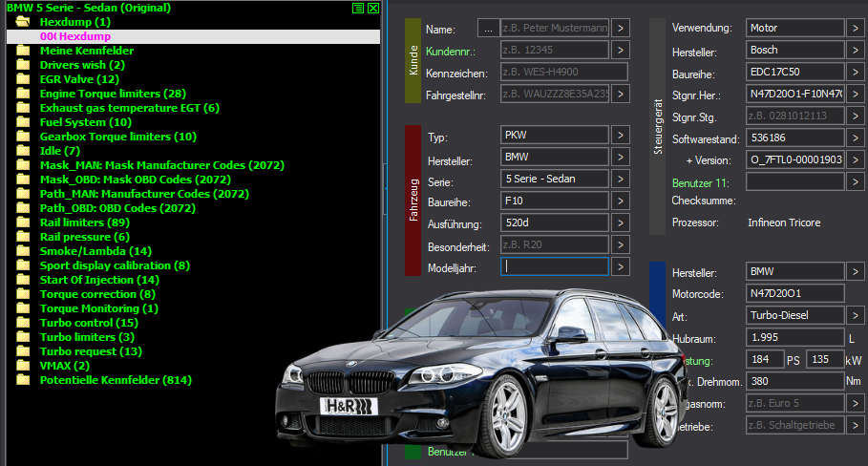Click the Benutzer 11 green label
The height and width of the screenshot is (466, 868).
(700, 182)
